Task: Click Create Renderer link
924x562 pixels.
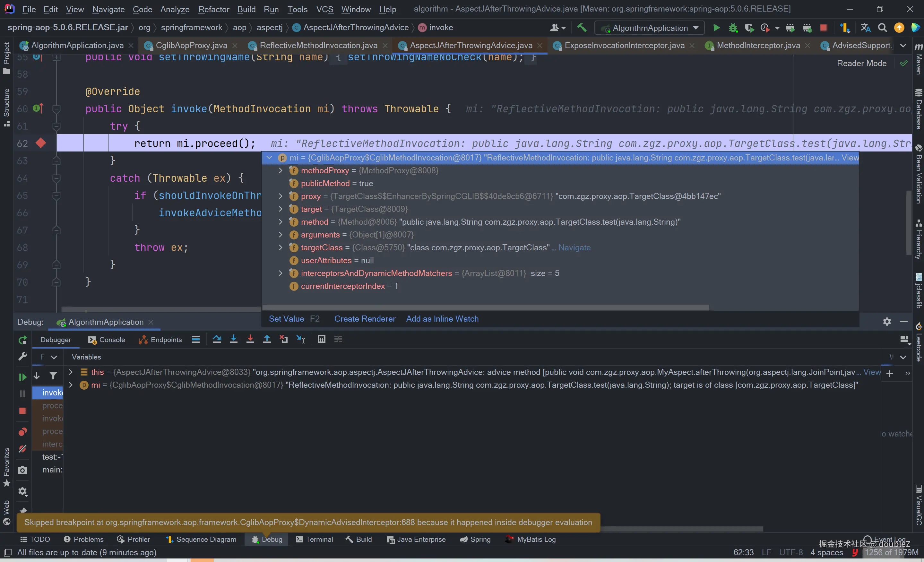Action: coord(365,319)
